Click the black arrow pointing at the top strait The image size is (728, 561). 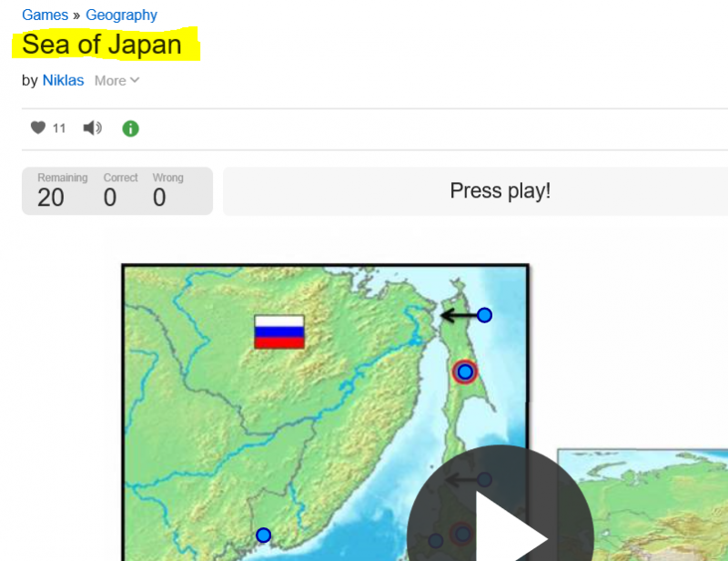pos(458,316)
